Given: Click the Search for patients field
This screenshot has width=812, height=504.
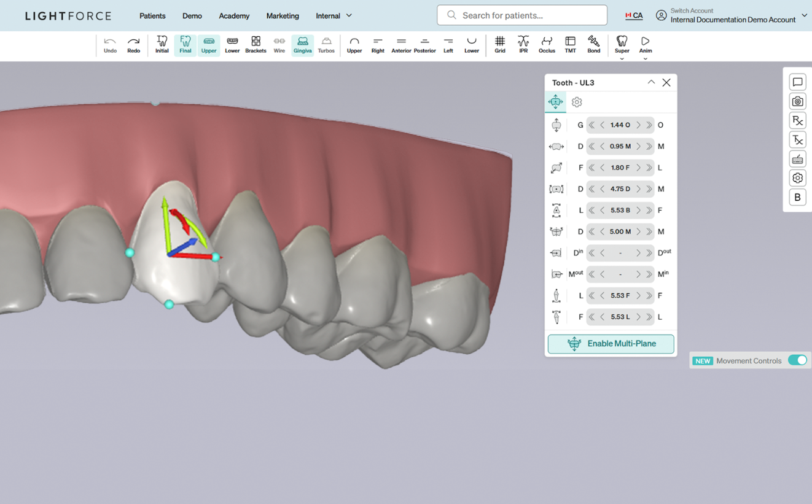Looking at the screenshot, I should pos(522,15).
